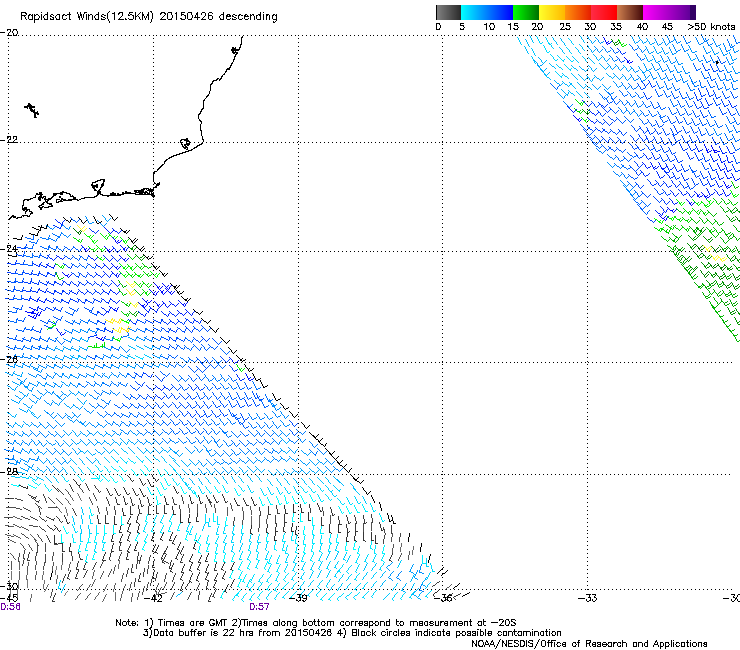Click the -24 latitude axis label
The width and height of the screenshot is (740, 650).
tap(9, 249)
